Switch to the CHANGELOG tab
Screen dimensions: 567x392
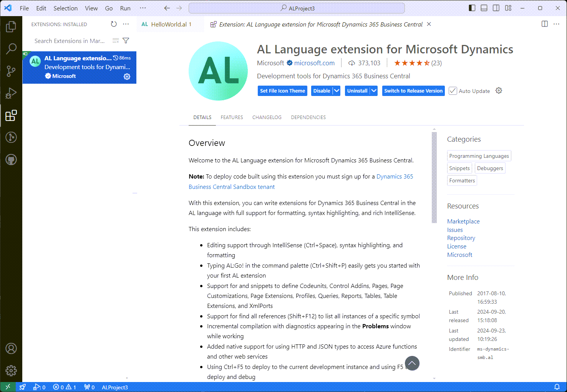coord(267,117)
